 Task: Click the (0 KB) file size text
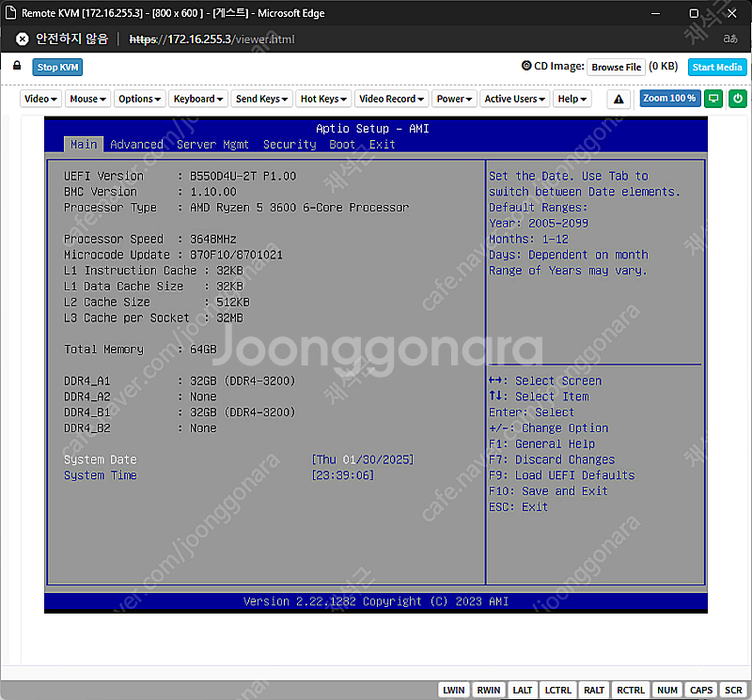point(664,66)
